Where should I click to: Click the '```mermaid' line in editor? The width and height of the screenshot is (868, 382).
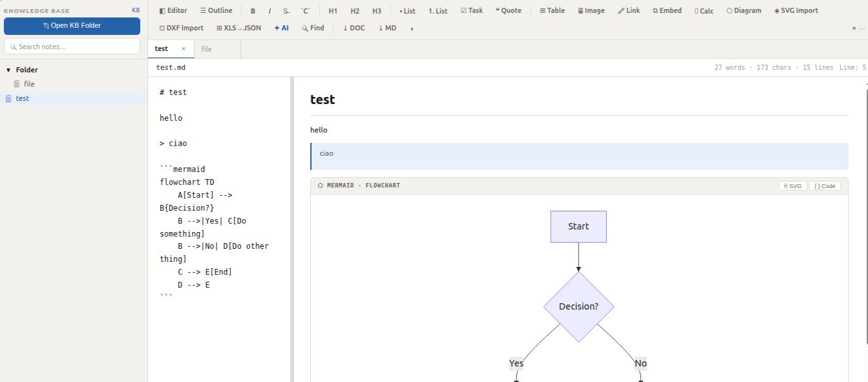click(x=182, y=169)
